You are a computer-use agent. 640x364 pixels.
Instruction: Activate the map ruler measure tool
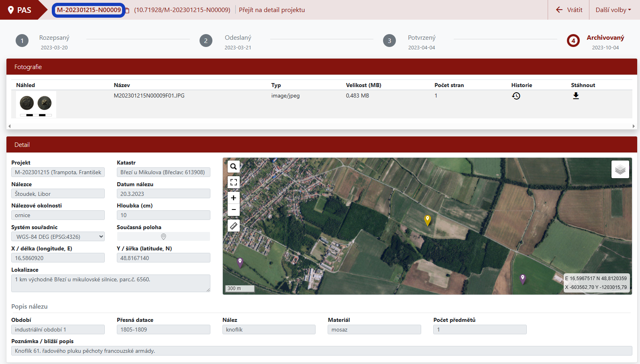pyautogui.click(x=234, y=226)
